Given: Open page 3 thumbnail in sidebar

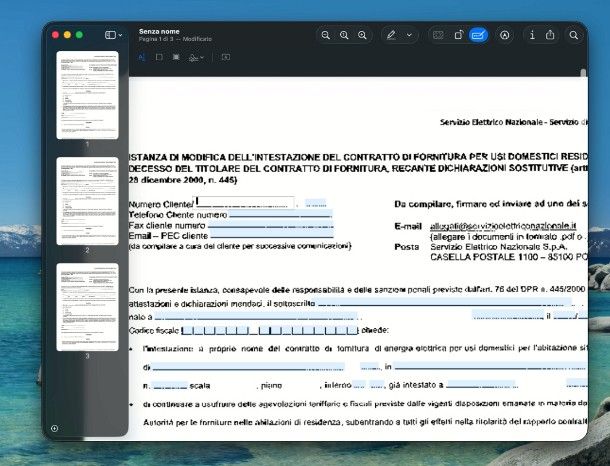Looking at the screenshot, I should [87, 307].
